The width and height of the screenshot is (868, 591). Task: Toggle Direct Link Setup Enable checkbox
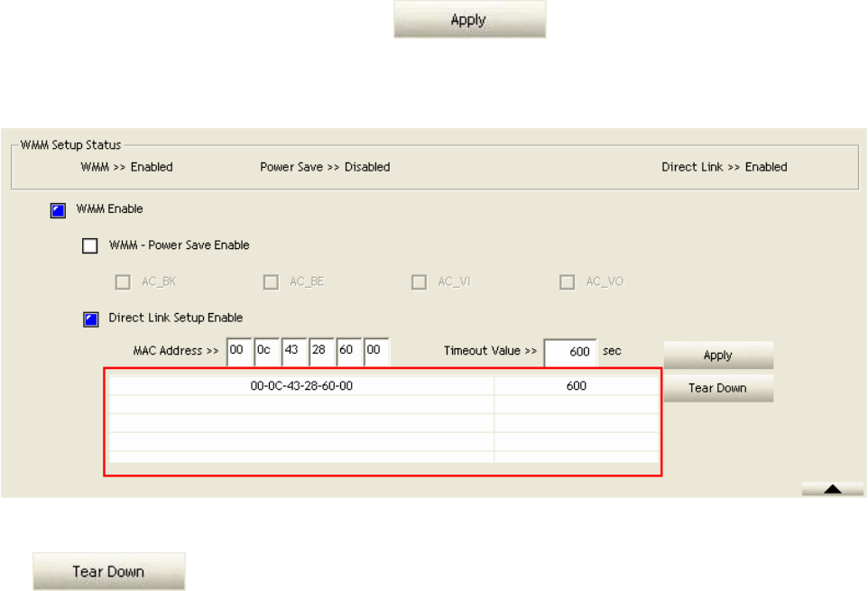91,319
